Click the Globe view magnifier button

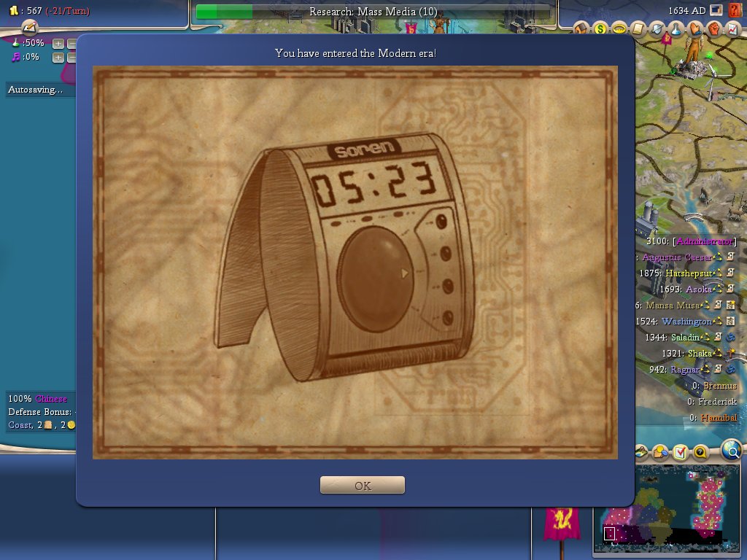click(x=732, y=449)
